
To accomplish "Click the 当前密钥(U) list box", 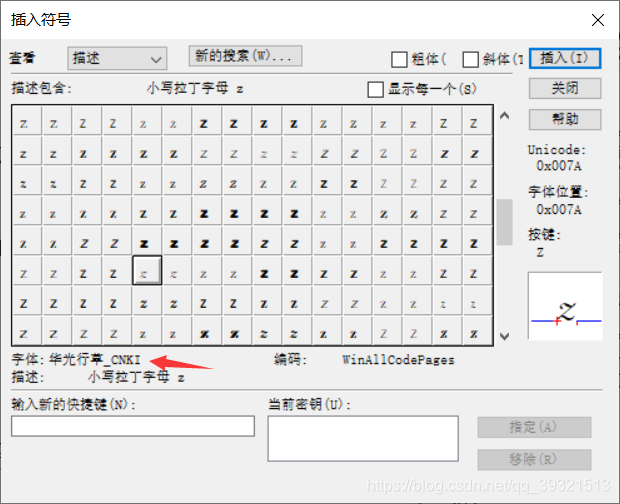I will pos(363,439).
